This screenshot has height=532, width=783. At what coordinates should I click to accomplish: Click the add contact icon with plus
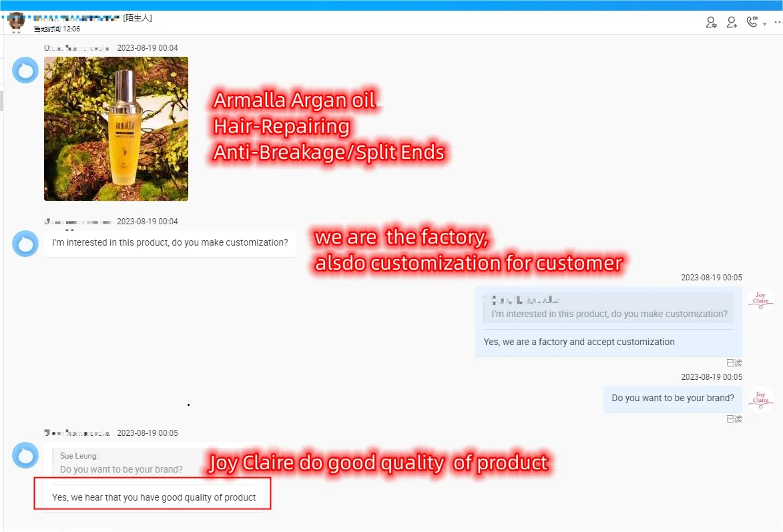pyautogui.click(x=732, y=23)
